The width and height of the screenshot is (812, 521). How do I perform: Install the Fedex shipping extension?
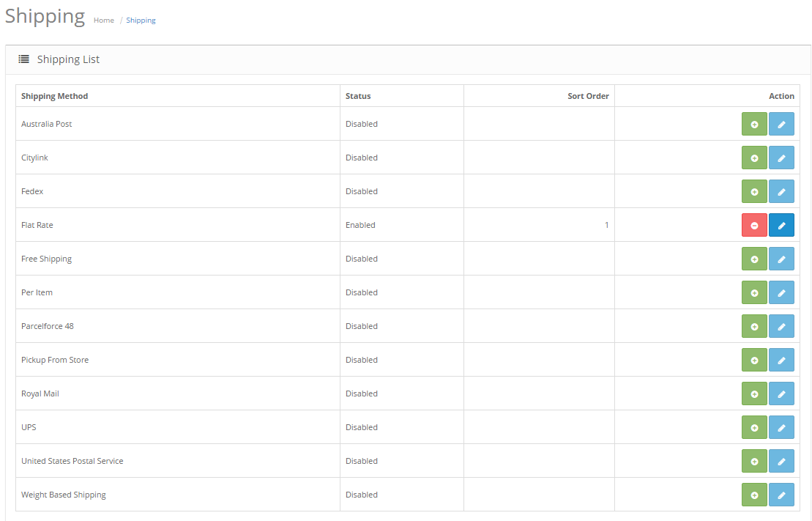754,192
